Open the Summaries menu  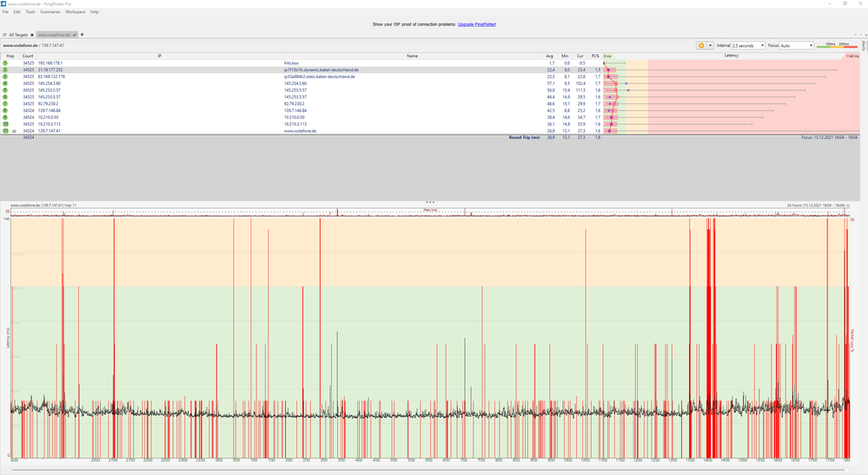50,12
